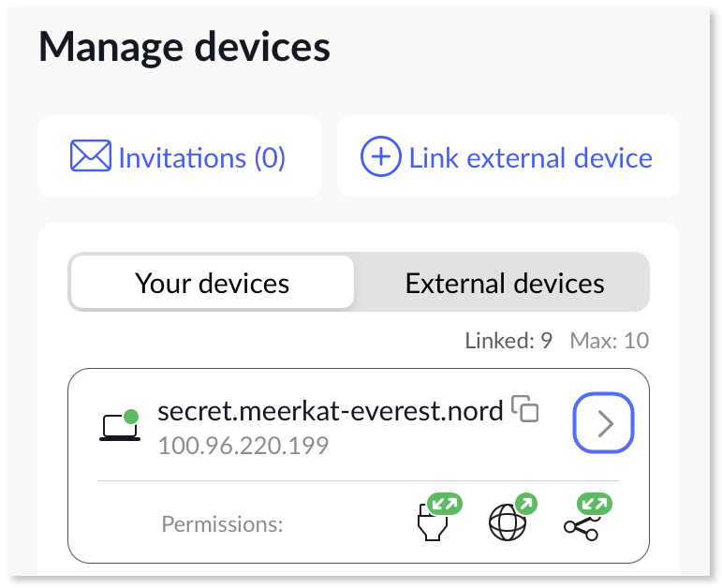Click the laptop device icon
This screenshot has height=588, width=722.
click(119, 427)
